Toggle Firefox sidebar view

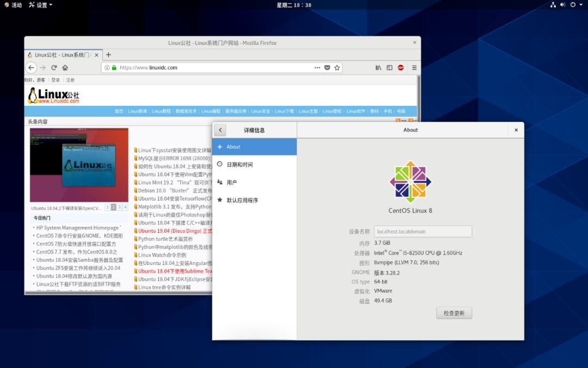(390, 68)
